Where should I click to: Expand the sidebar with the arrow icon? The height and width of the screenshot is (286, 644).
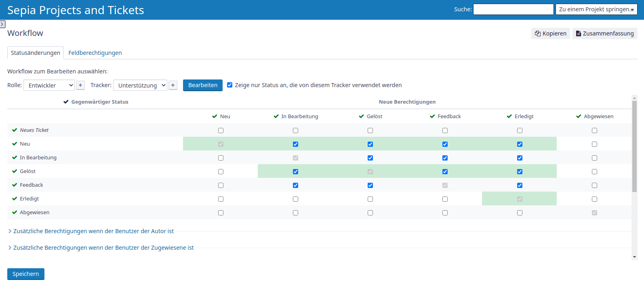click(x=3, y=24)
